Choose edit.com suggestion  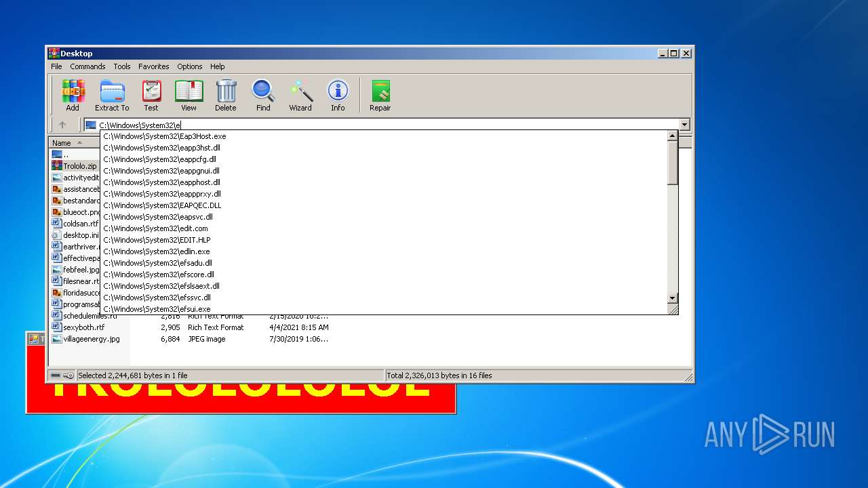click(x=384, y=228)
